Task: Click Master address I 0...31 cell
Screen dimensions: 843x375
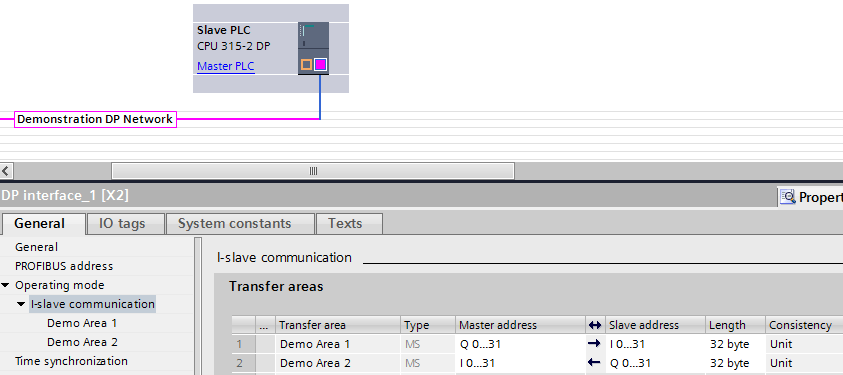Action: pos(520,363)
